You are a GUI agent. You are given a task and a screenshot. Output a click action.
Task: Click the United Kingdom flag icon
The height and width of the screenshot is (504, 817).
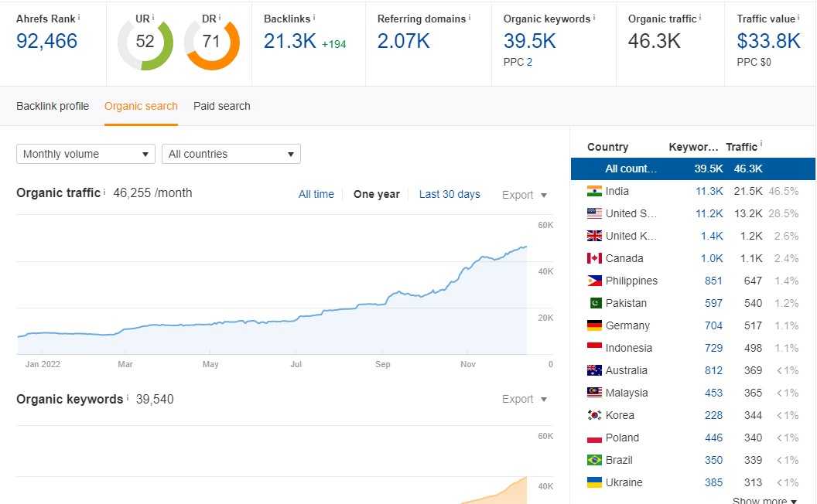(594, 236)
